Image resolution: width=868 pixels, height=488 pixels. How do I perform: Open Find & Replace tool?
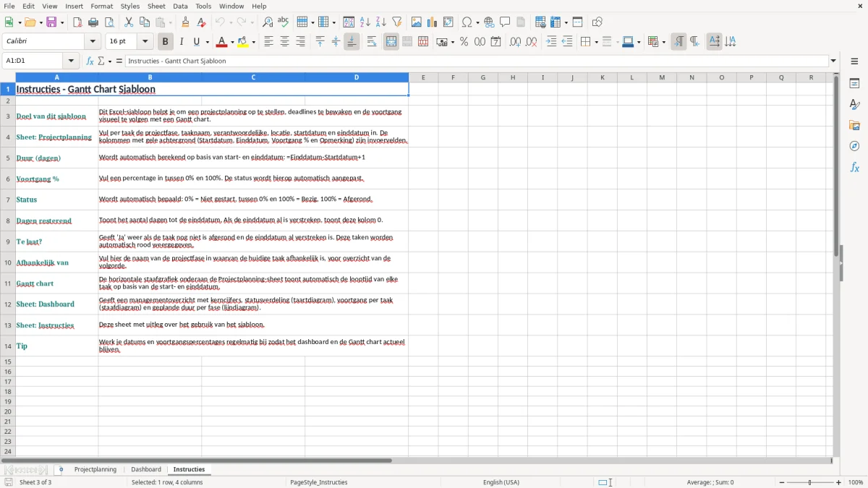[268, 22]
